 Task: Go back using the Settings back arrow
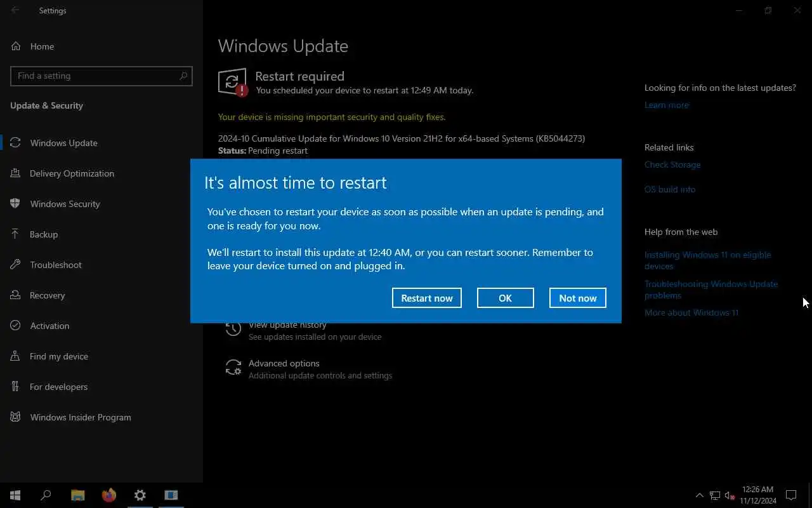(15, 10)
